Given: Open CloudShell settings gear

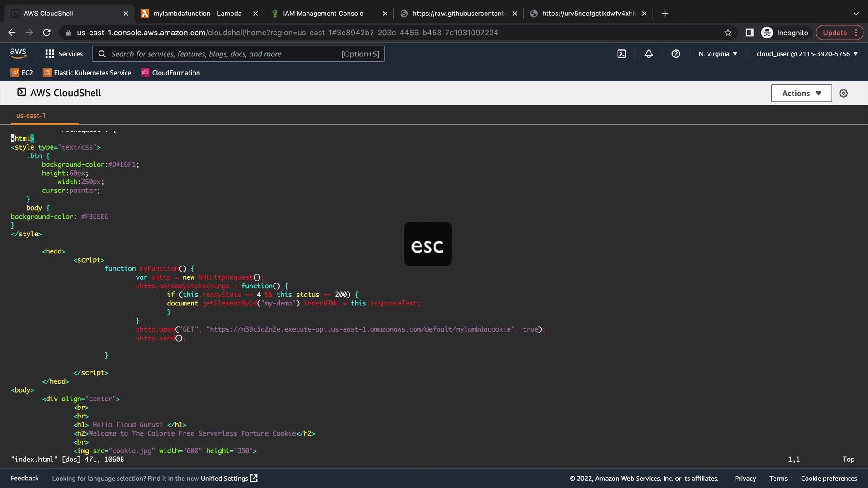Looking at the screenshot, I should coord(844,93).
